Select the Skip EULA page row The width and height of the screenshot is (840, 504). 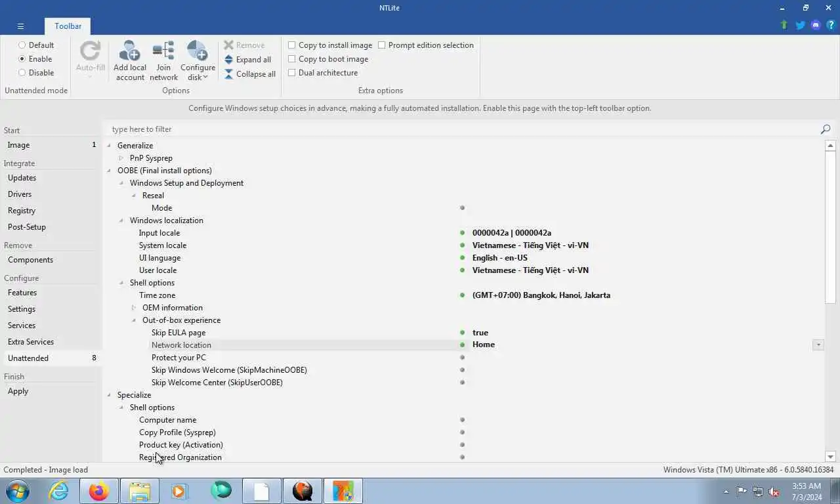coord(465,333)
